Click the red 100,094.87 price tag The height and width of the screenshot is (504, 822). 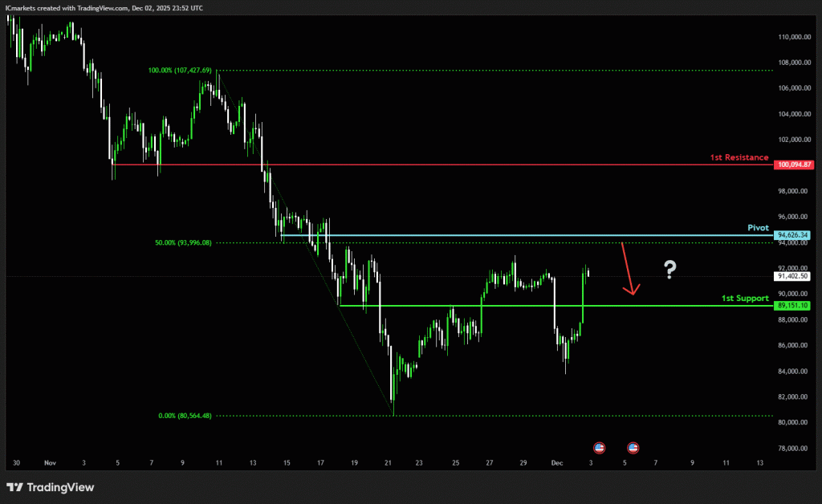pyautogui.click(x=795, y=165)
